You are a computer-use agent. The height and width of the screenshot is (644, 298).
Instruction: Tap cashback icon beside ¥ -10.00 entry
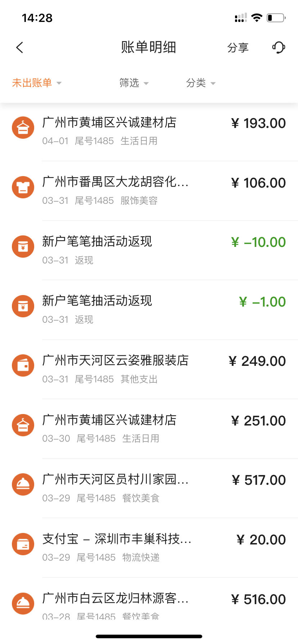pyautogui.click(x=23, y=247)
